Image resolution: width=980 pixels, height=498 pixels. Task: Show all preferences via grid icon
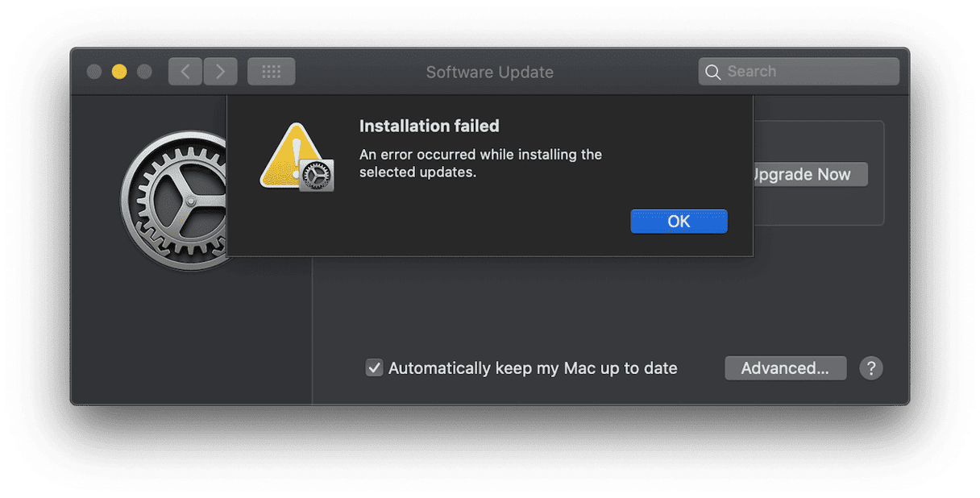pyautogui.click(x=271, y=72)
